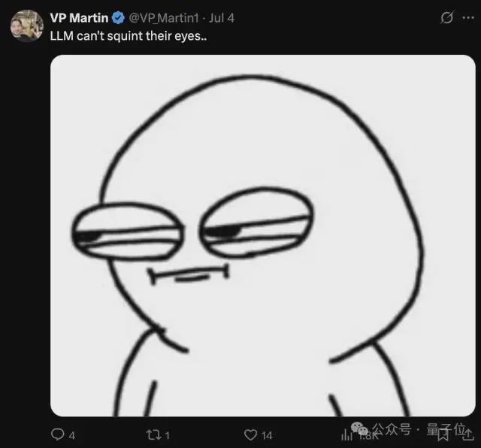Bookmark the post with the bookmark icon
This screenshot has height=448, width=481.
coord(443,434)
